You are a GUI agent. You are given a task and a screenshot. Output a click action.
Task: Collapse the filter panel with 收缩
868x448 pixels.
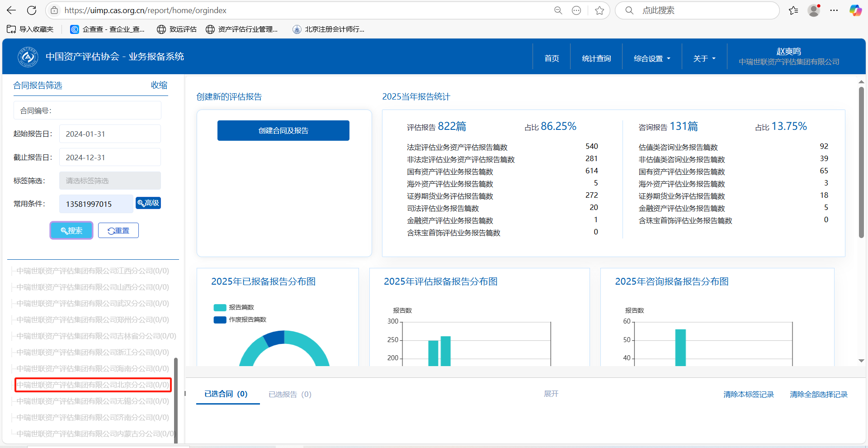pyautogui.click(x=159, y=85)
